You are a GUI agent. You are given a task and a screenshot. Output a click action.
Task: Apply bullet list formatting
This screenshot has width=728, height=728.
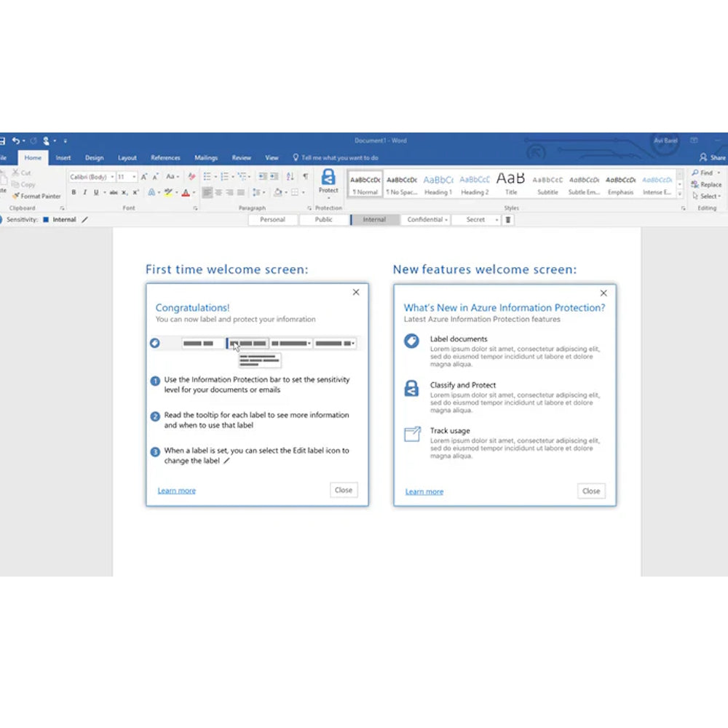[x=207, y=177]
